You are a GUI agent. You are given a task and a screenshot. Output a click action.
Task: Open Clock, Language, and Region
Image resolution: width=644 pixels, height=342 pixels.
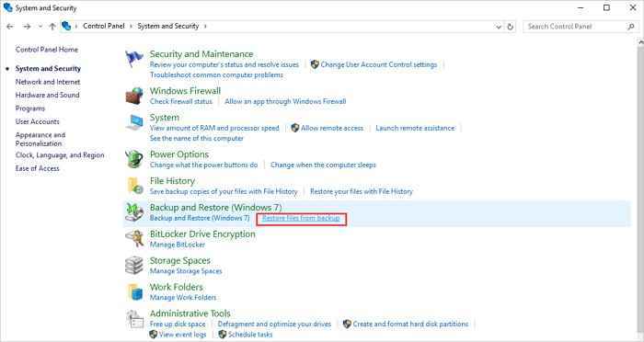[60, 155]
